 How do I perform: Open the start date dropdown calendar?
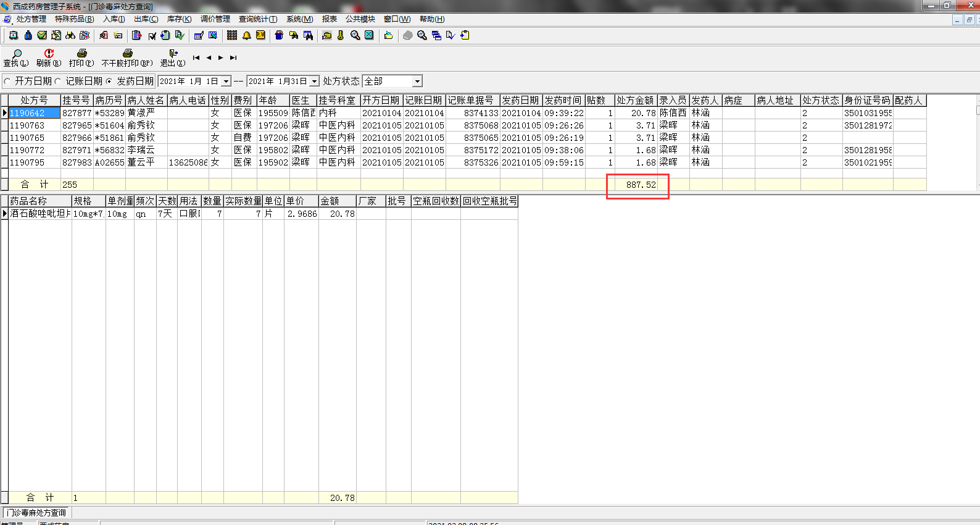point(226,82)
